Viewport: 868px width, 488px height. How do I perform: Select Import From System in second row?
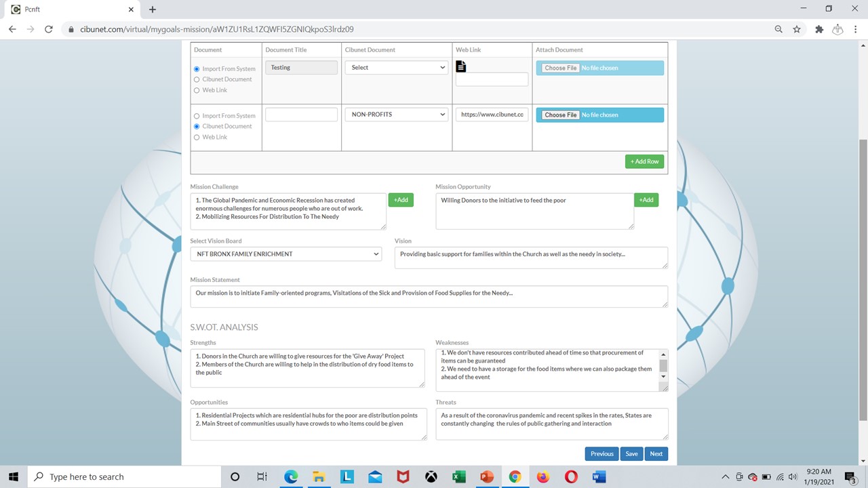tap(197, 116)
